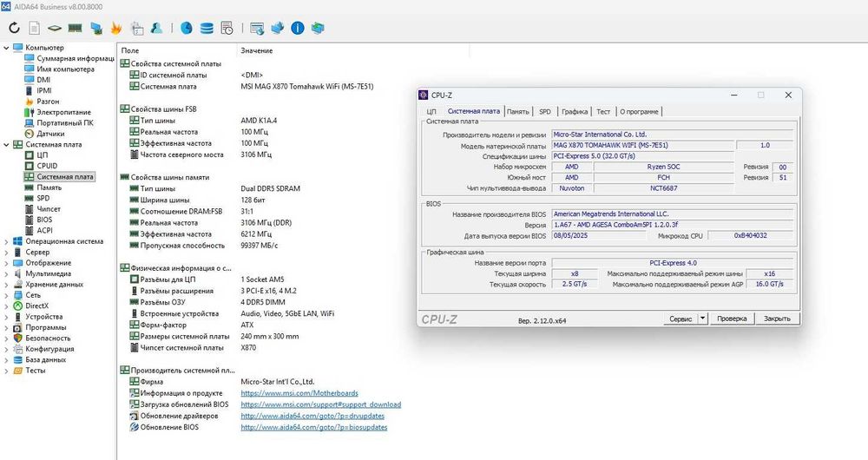Collapse the Компьютер tree node
Screen dimensions: 868x460
(x=6, y=48)
